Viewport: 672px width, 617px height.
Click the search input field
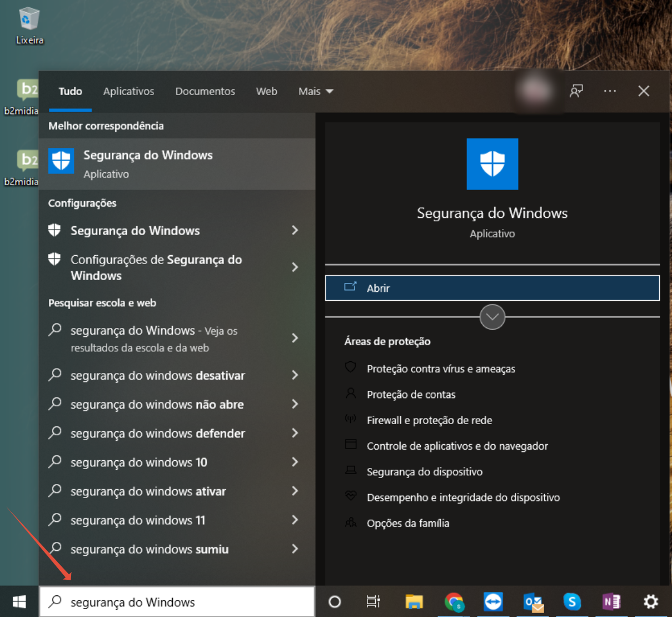point(177,601)
